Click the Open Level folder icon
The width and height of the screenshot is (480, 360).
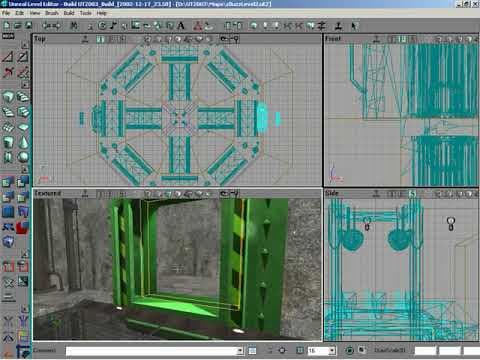coord(17,26)
